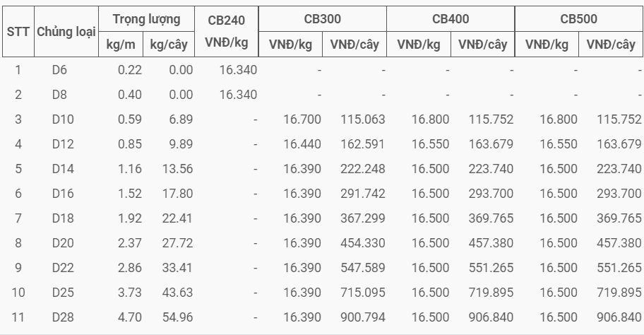Click the Trọng lượng header cell
The width and height of the screenshot is (644, 335).
coord(146,19)
